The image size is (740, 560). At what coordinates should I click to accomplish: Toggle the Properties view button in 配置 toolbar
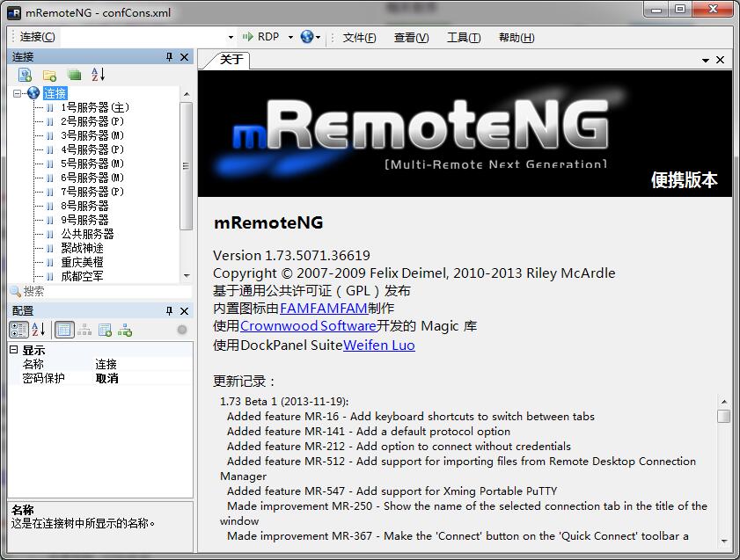64,330
